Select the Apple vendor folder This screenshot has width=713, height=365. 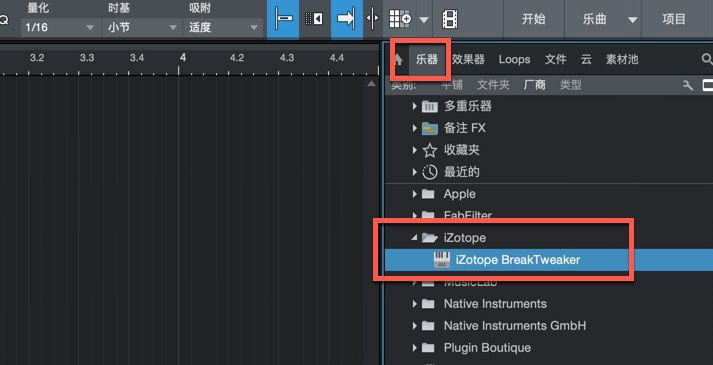click(x=459, y=194)
